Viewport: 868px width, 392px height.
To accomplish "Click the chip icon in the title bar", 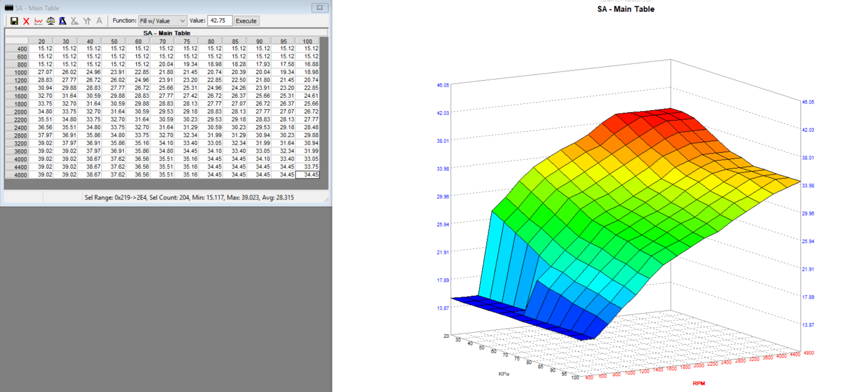I will [x=9, y=8].
